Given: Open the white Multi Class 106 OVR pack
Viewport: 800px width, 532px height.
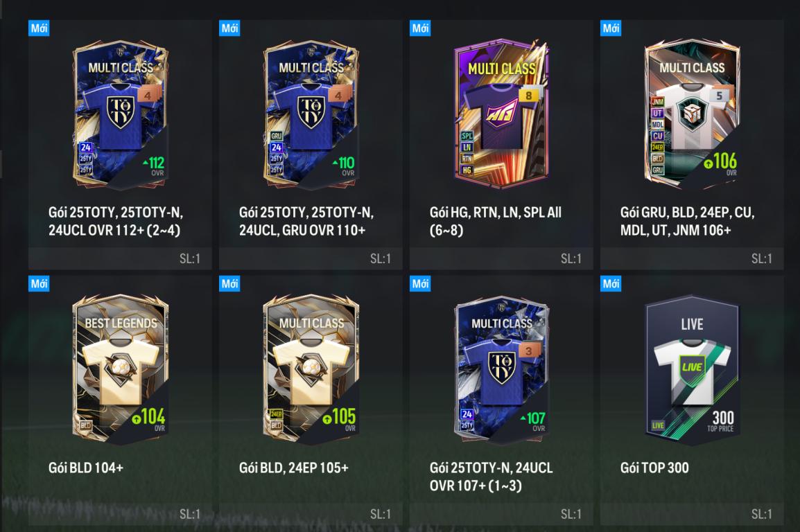Looking at the screenshot, I should pos(692,115).
